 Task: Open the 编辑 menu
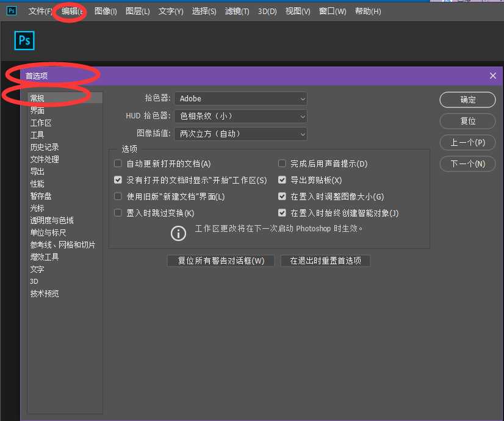pos(73,11)
